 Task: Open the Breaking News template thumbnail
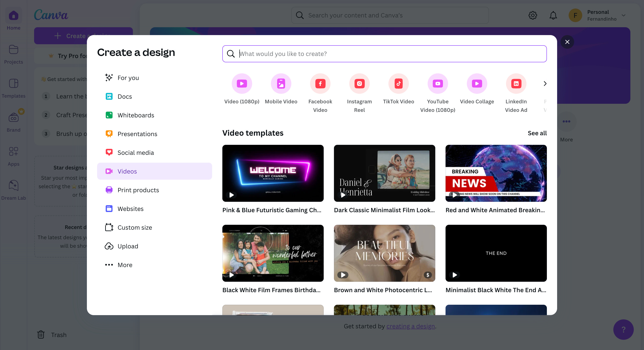pyautogui.click(x=496, y=173)
